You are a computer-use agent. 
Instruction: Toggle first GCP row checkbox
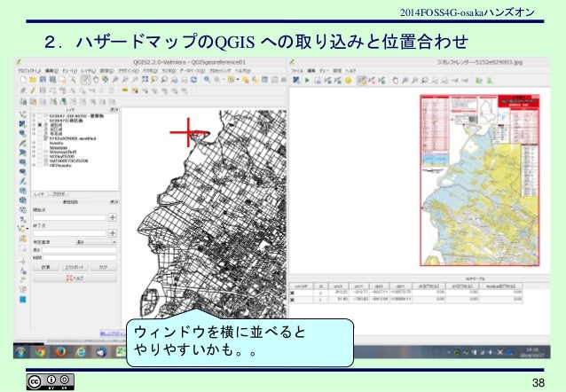click(x=293, y=293)
